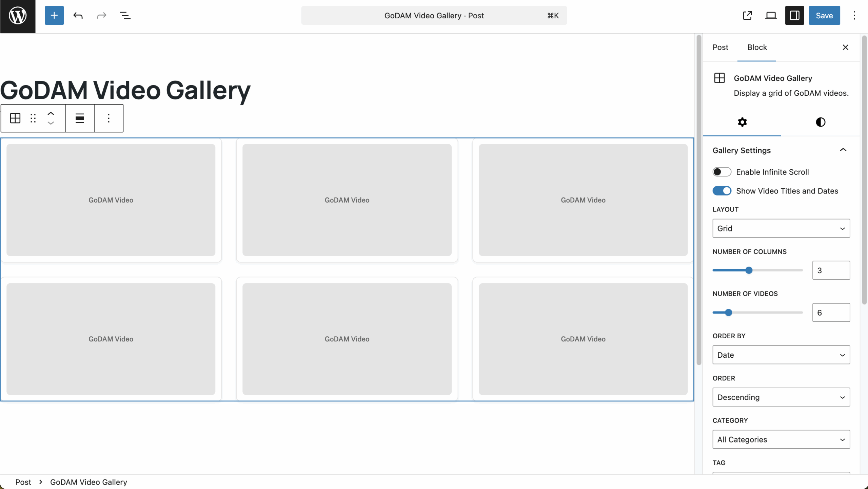Move the block up
This screenshot has height=489, width=868.
[x=51, y=114]
